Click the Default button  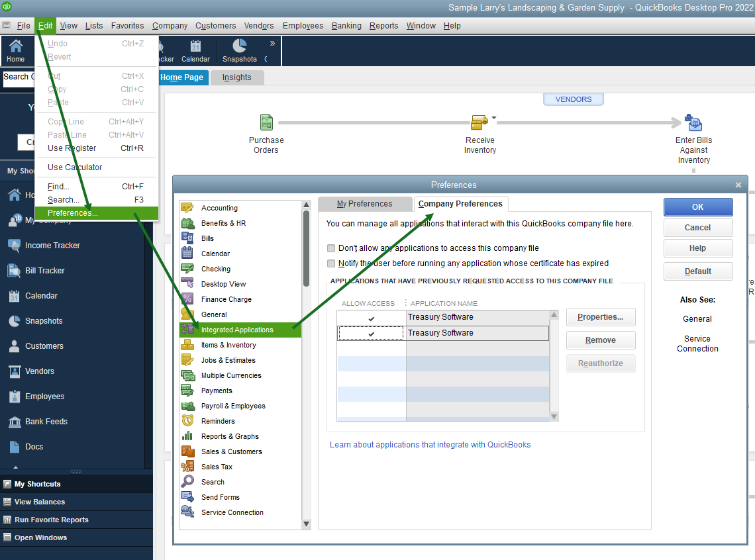pos(697,271)
